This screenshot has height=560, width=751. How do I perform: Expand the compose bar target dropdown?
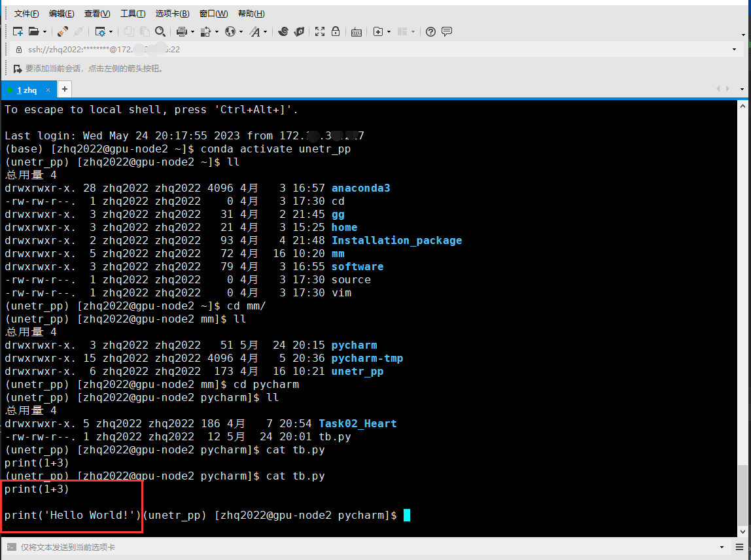click(722, 547)
